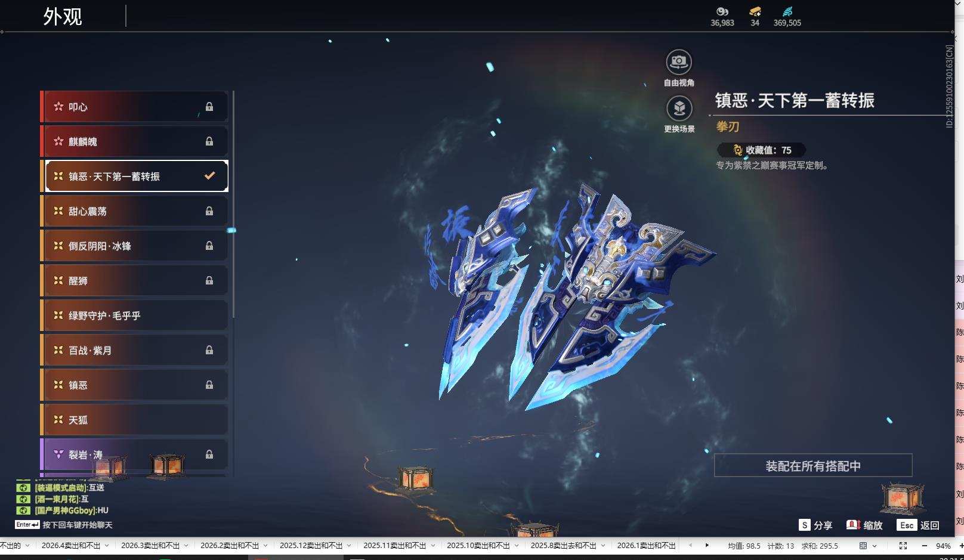Click the spreadsheet view layout grid icon

pyautogui.click(x=863, y=546)
